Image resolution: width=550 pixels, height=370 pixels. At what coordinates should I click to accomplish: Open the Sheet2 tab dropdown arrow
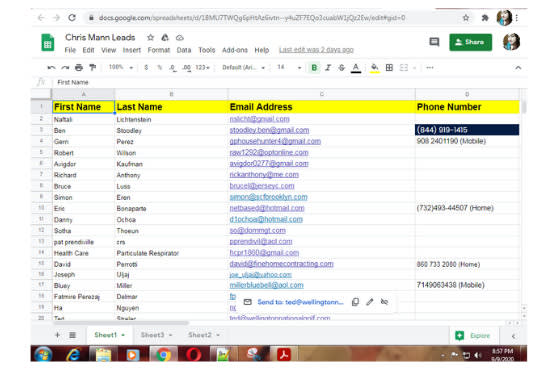218,335
